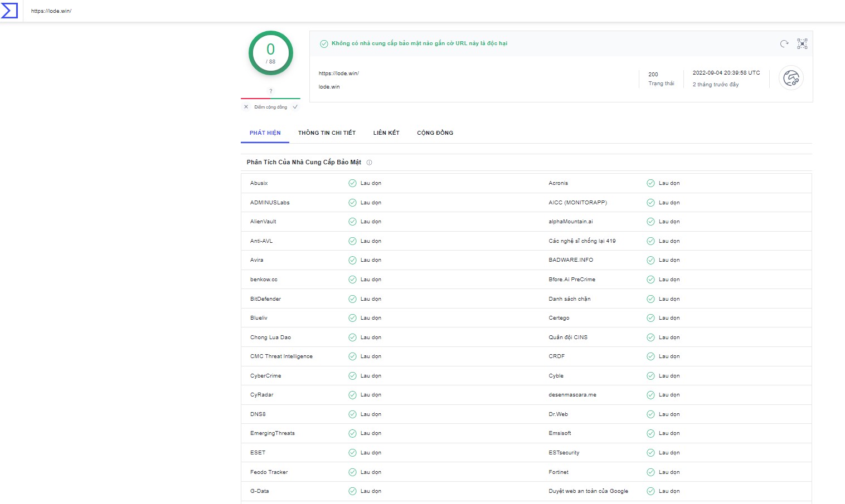This screenshot has width=845, height=504.
Task: Click the green check in the banner message
Action: point(324,44)
